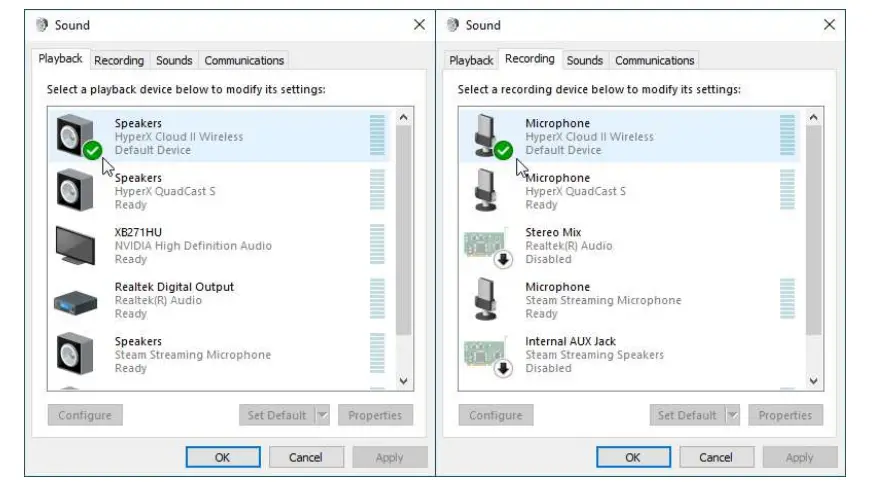Screen dimensions: 879x484
Task: Choose the XB271HU monitor icon
Action: [x=76, y=245]
